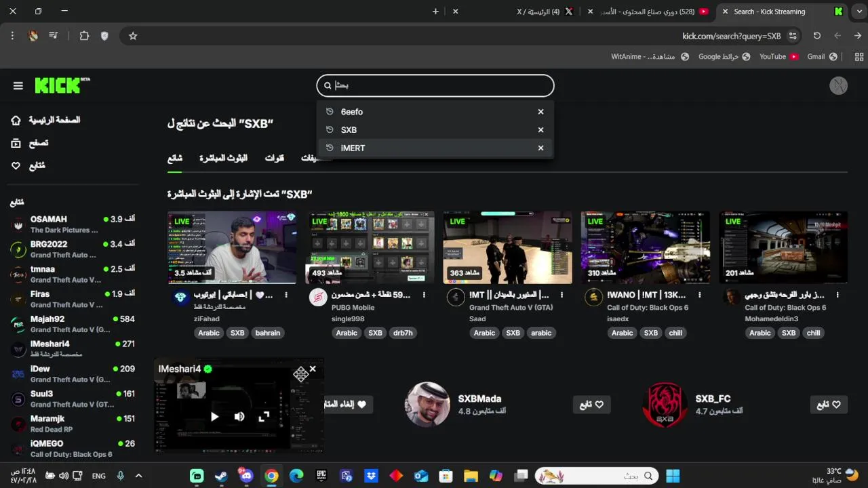
Task: Click the drb7h tag under single998
Action: pos(403,333)
